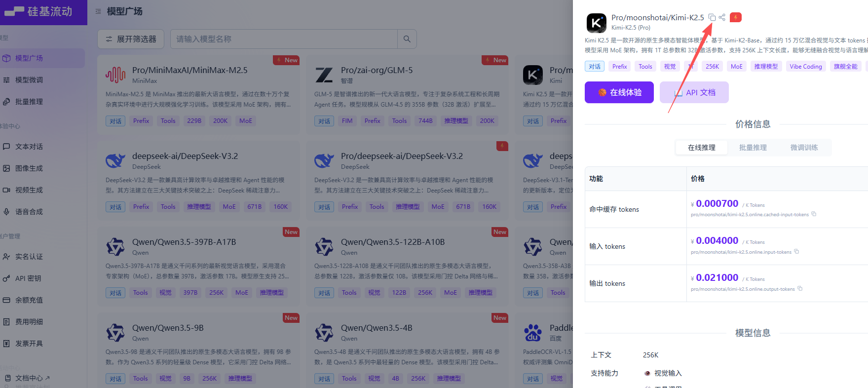The image size is (868, 388).
Task: Open the Pro/MiniMaxAI/MiniMax-M2.5 card title
Action: click(x=190, y=70)
